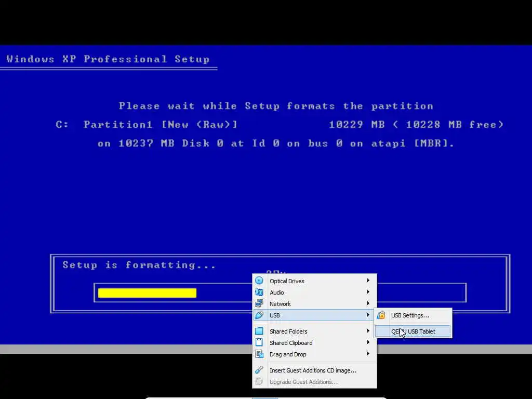This screenshot has width=532, height=399.
Task: Open the Drag and Drop menu entry
Action: click(x=314, y=354)
